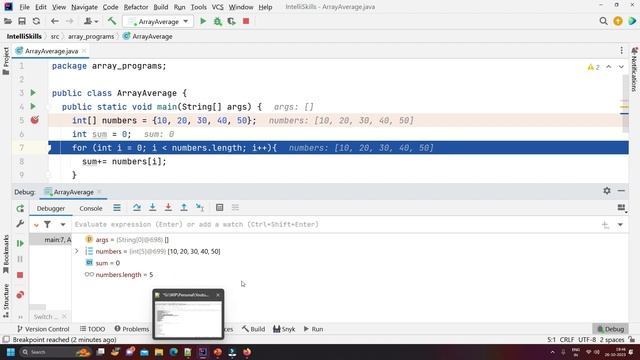Step into the method call
640x360 pixels.
[x=153, y=208]
